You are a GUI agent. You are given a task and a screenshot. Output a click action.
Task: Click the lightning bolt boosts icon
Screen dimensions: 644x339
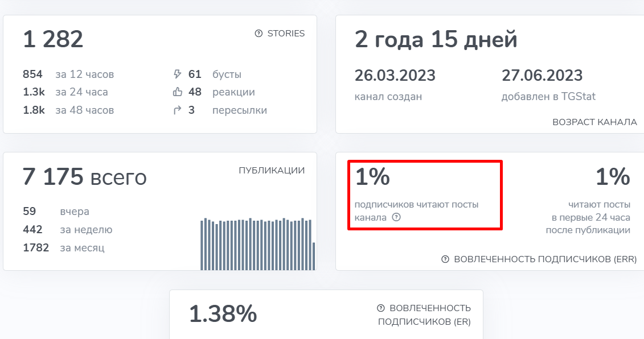[177, 74]
